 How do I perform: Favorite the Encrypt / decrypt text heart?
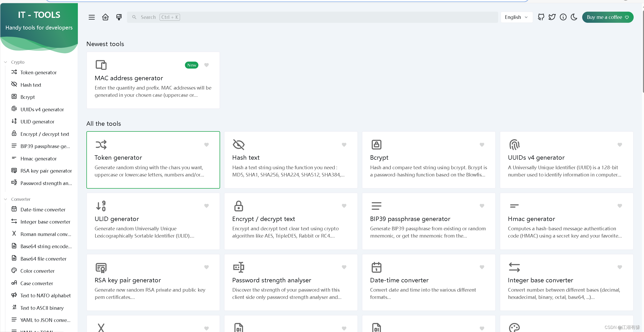pos(344,206)
